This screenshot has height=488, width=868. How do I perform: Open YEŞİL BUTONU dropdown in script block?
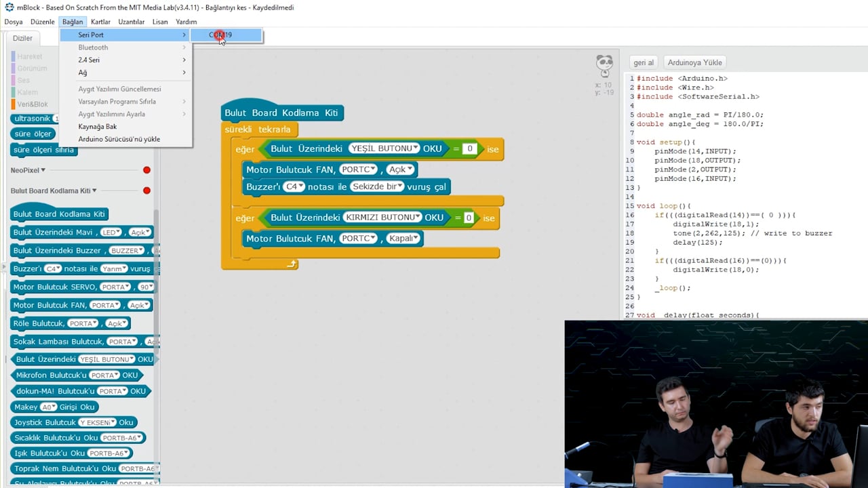pos(384,148)
